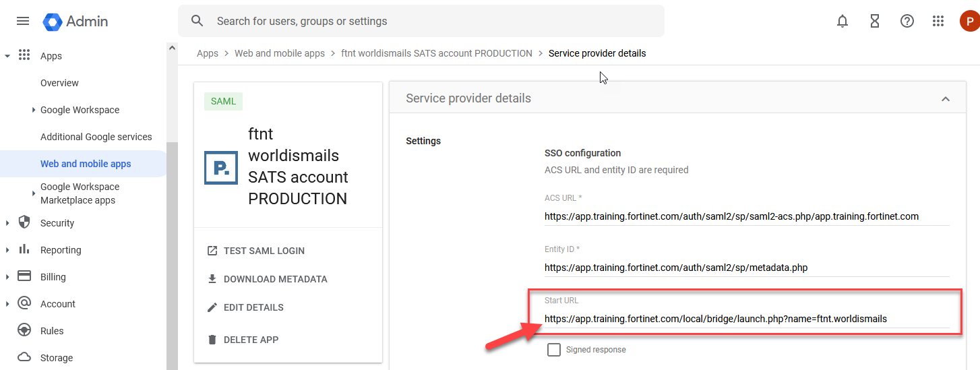
Task: Open the tasks hourglass icon
Action: click(x=875, y=21)
